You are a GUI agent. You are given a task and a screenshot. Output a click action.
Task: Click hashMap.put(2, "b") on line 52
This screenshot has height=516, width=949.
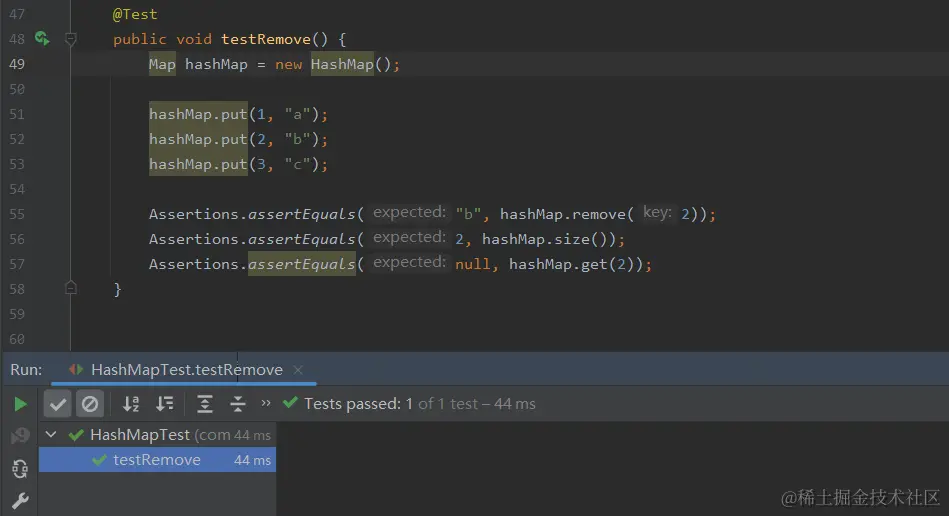tap(238, 139)
